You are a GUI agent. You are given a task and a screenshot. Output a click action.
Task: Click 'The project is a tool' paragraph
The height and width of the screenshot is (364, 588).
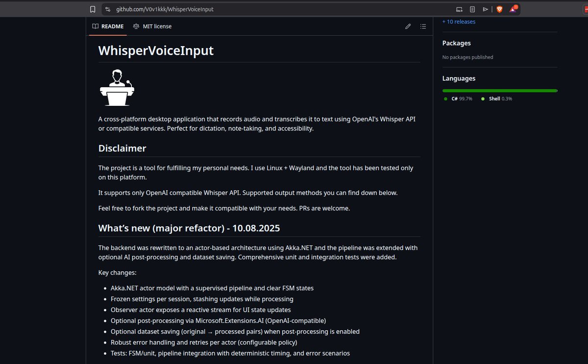256,172
